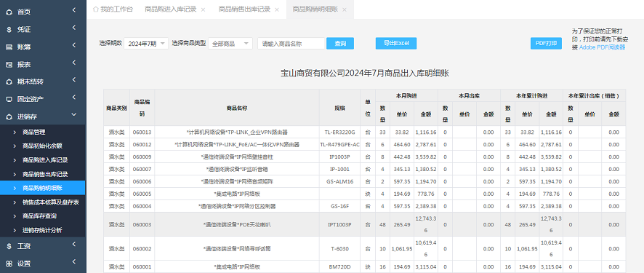The height and width of the screenshot is (273, 644).
Task: Click product code 060012 cell
Action: (x=142, y=145)
